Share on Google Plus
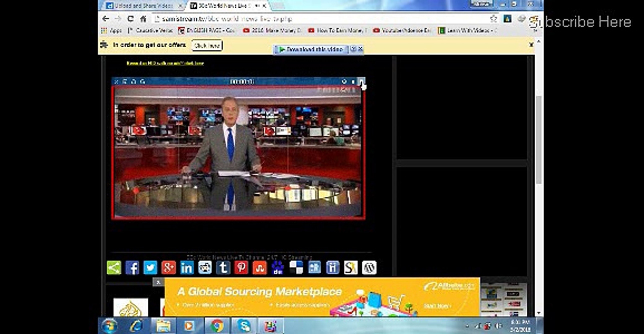The image size is (644, 334). pos(168,268)
